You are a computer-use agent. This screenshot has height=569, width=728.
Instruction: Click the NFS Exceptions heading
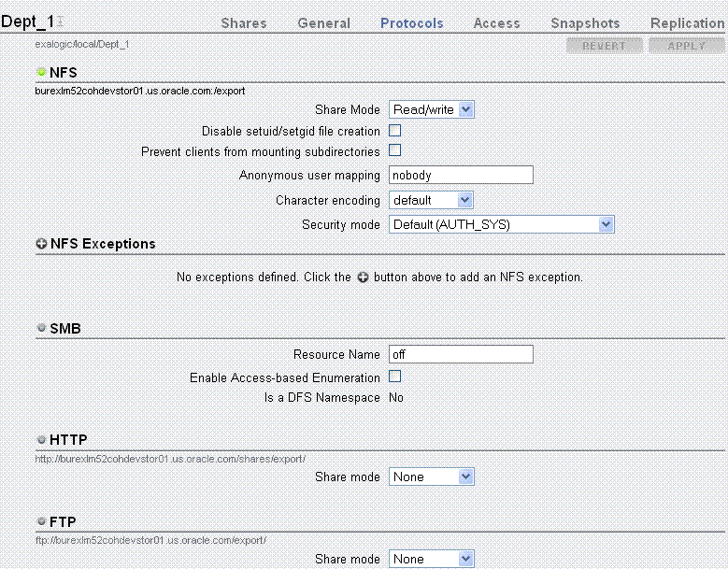(103, 244)
